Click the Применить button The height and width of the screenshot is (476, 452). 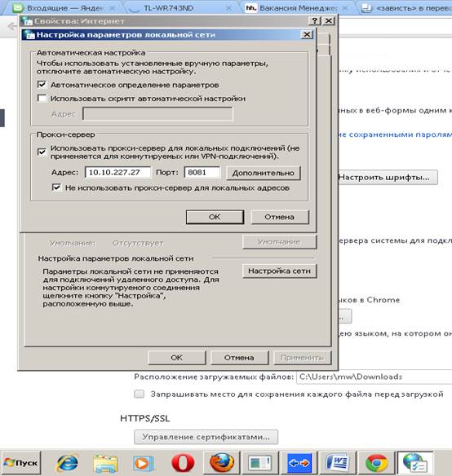(303, 358)
